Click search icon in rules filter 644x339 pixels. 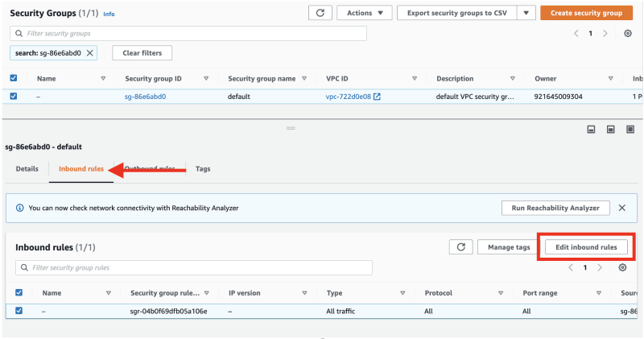pos(25,267)
